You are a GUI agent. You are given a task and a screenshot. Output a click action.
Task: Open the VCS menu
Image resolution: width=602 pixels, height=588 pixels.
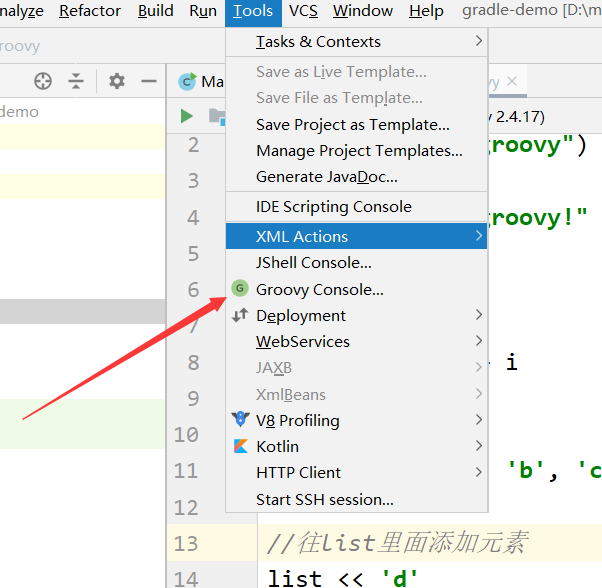(303, 11)
